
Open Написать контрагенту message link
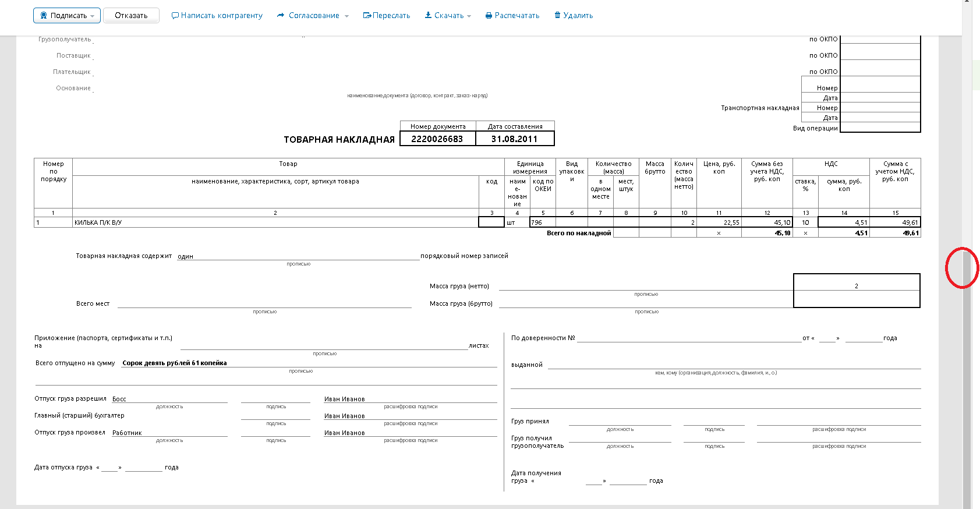(x=217, y=16)
